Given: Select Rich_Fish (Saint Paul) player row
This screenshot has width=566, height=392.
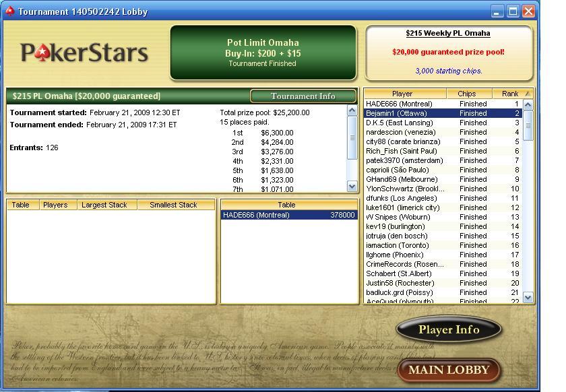Looking at the screenshot, I should [x=443, y=151].
